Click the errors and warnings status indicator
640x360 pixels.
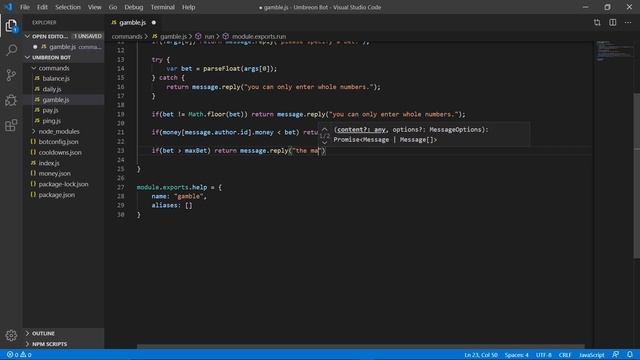click(x=19, y=355)
